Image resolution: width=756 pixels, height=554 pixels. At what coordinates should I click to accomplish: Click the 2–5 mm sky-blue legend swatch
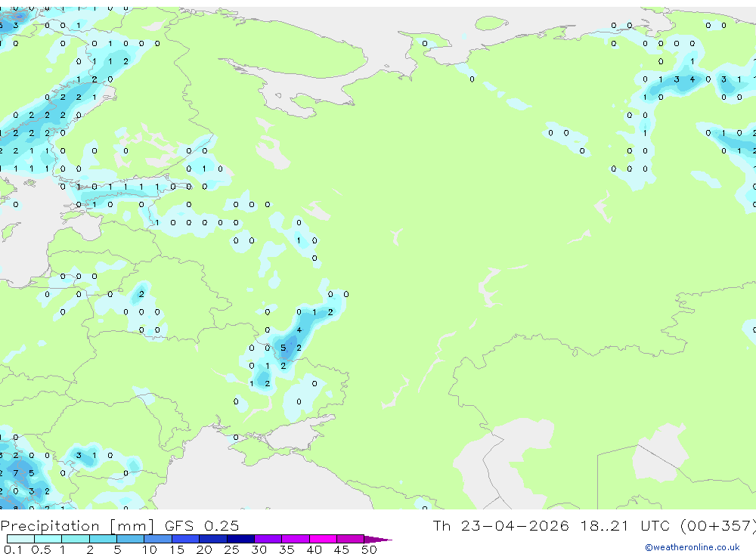click(x=103, y=539)
